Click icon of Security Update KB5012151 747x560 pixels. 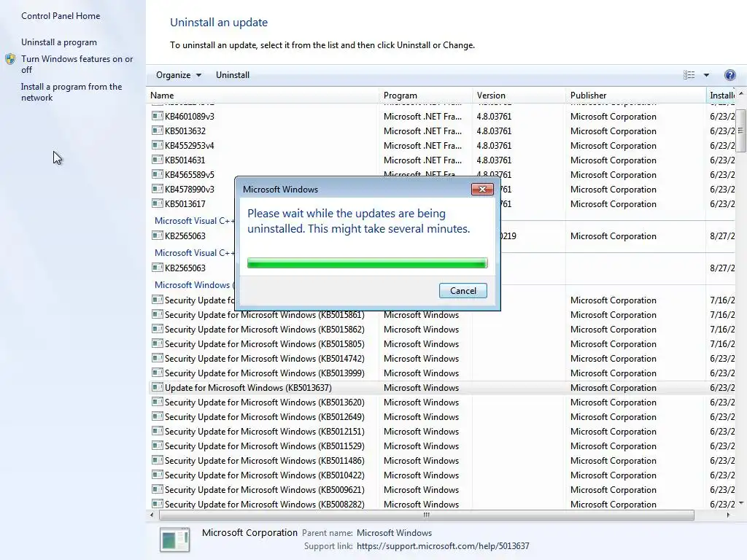click(x=158, y=431)
